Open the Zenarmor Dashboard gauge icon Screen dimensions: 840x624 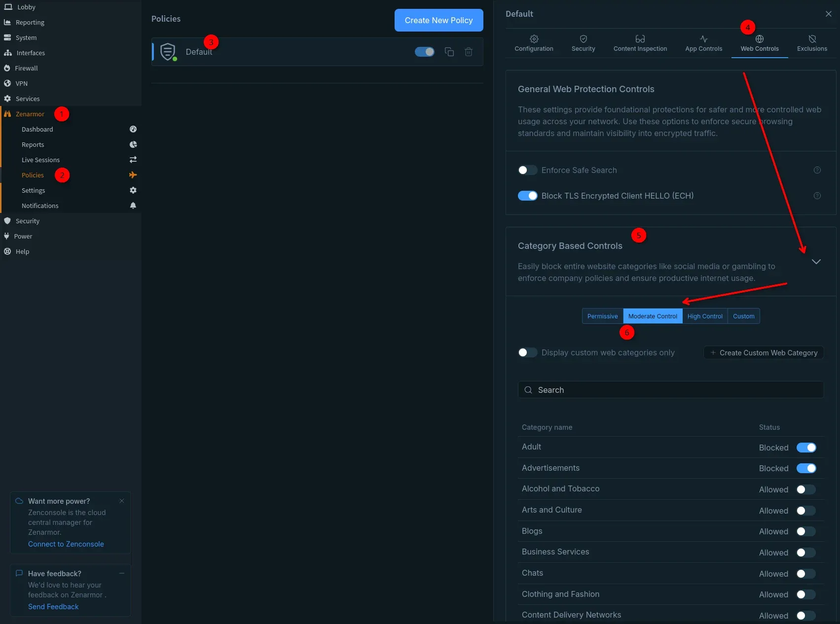pyautogui.click(x=133, y=129)
